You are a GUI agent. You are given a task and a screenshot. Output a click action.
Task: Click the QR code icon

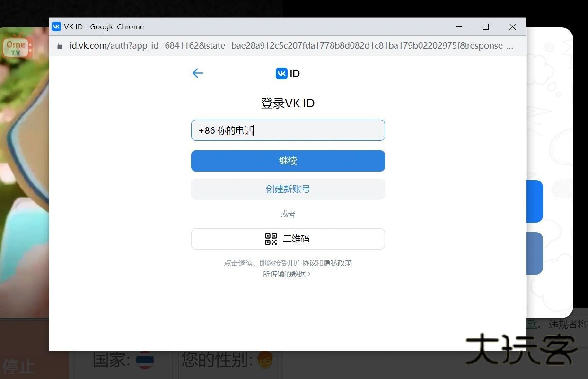pos(271,239)
